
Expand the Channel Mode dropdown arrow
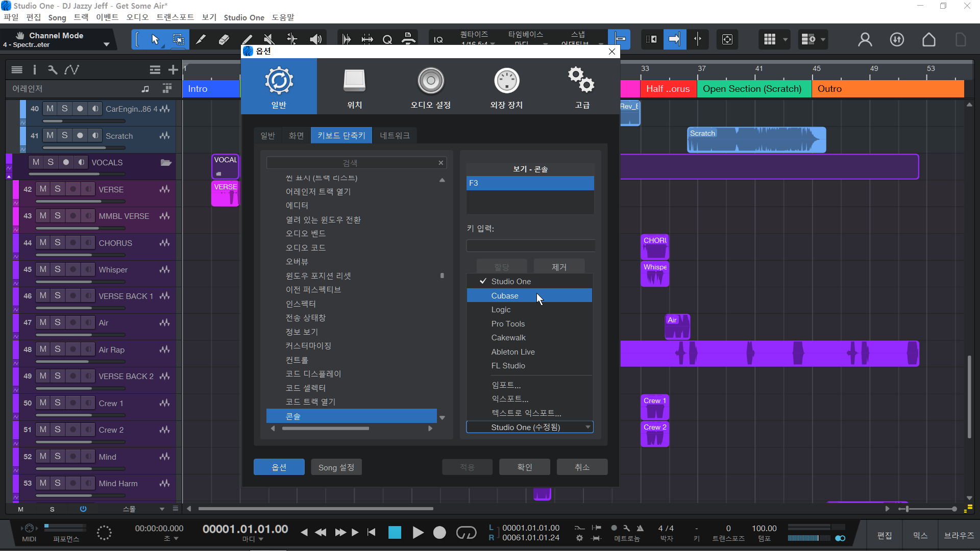(107, 44)
